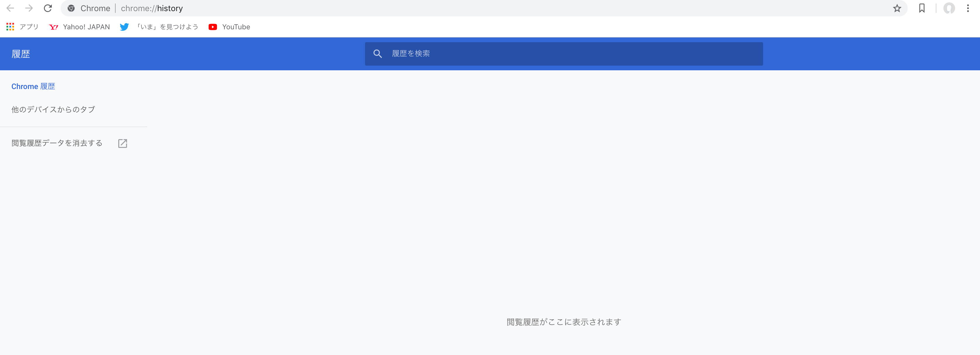Open the Yahoo! JAPAN bookmark
Viewport: 980px width, 355px height.
pos(80,27)
